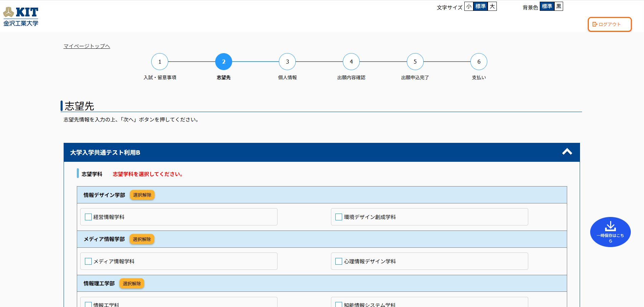This screenshot has height=307, width=644.
Task: Check the 環境デザイン創成学科 checkbox
Action: 339,217
